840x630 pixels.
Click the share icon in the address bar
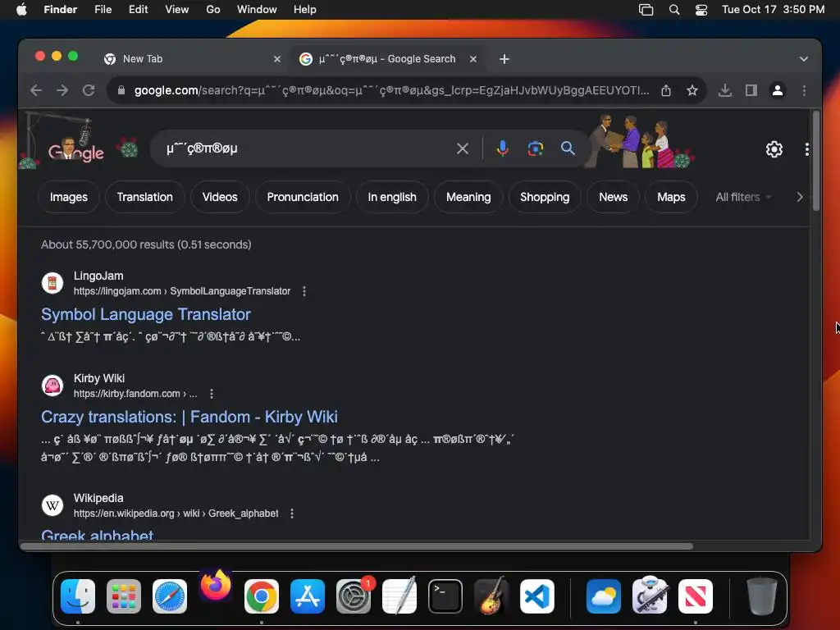pyautogui.click(x=666, y=90)
